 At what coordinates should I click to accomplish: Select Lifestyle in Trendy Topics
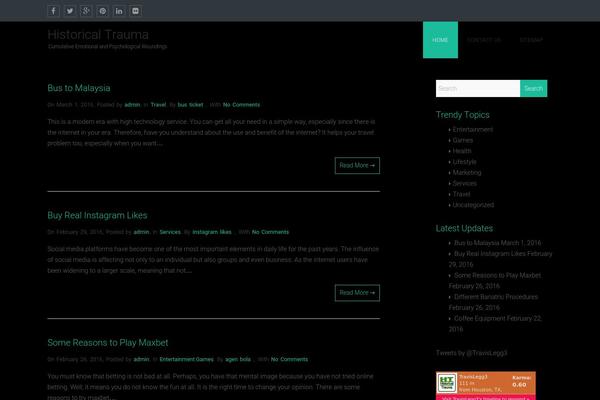pos(465,162)
